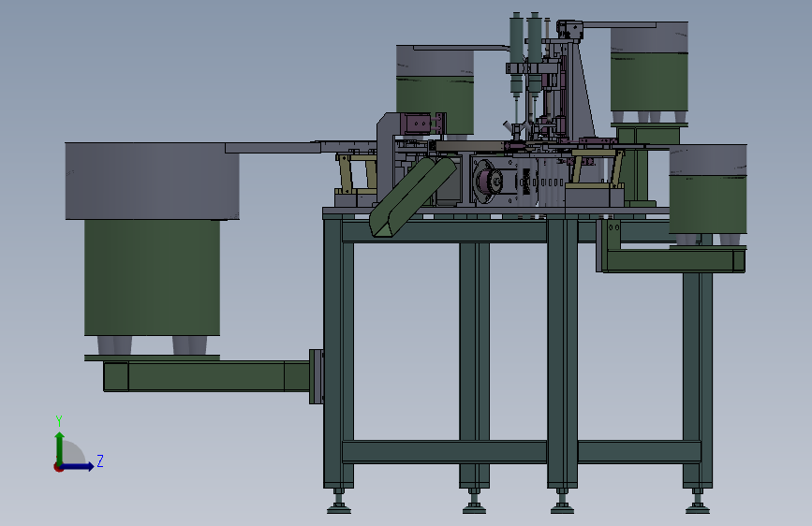Click the red X-axis ball at the triad origin

click(x=57, y=467)
